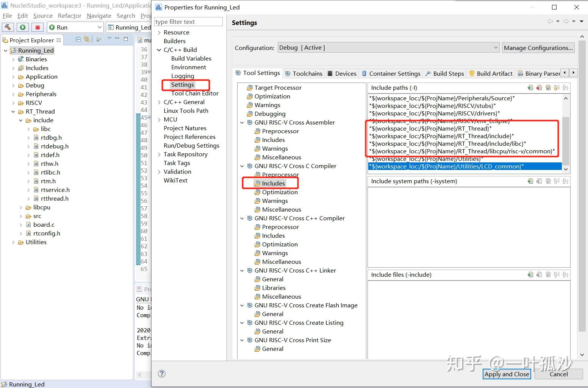Image resolution: width=588 pixels, height=388 pixels.
Task: Click Apply and Close
Action: [x=507, y=374]
